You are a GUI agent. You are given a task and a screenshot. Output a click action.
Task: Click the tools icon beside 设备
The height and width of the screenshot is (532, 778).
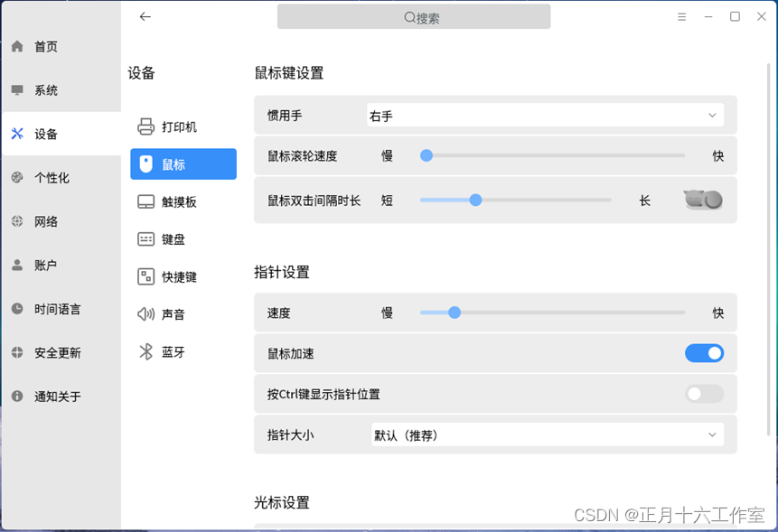(17, 134)
